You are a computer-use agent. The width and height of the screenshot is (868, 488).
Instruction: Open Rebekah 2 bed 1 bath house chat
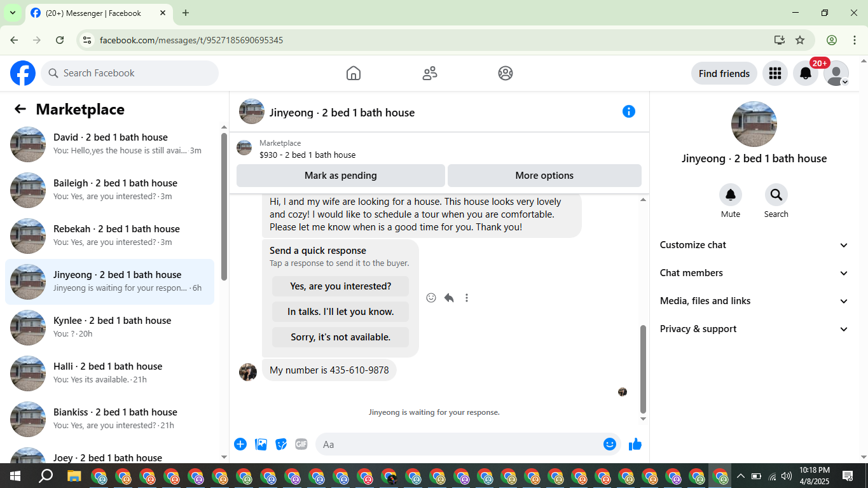point(109,236)
